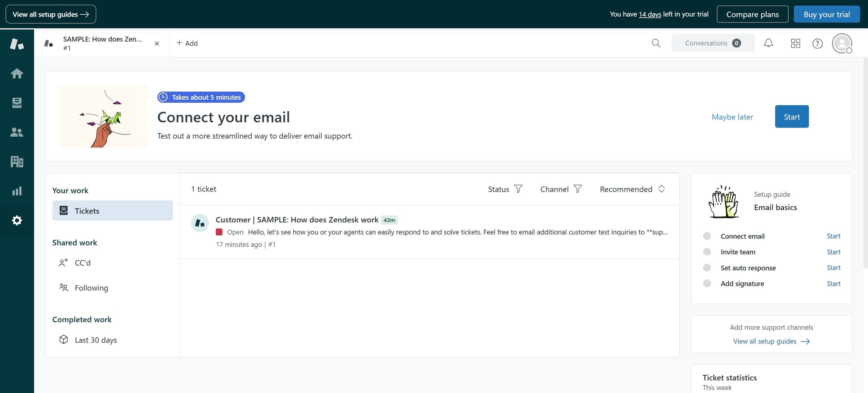Open the Home dashboard icon

tap(17, 73)
